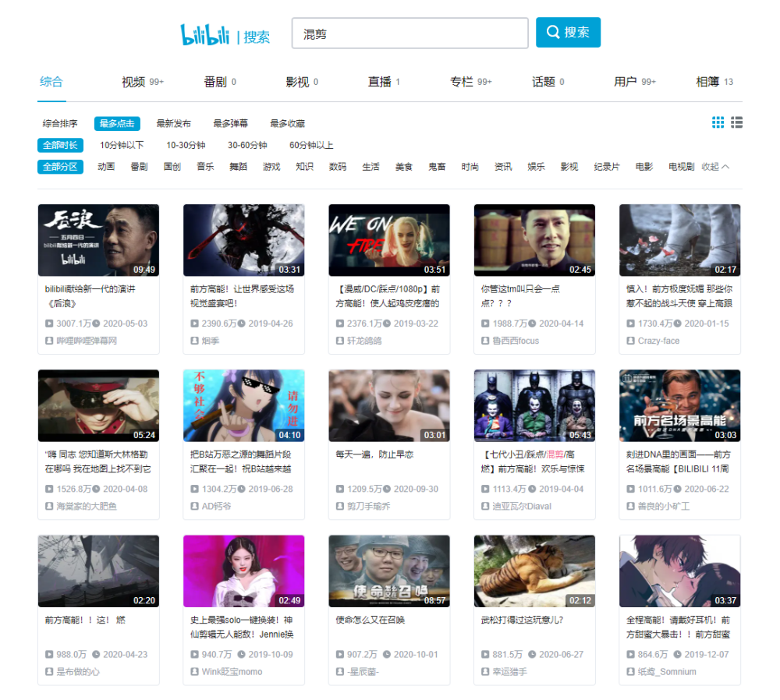Filter duration to 30-60分钟
Screen dimensions: 780x700
point(248,145)
